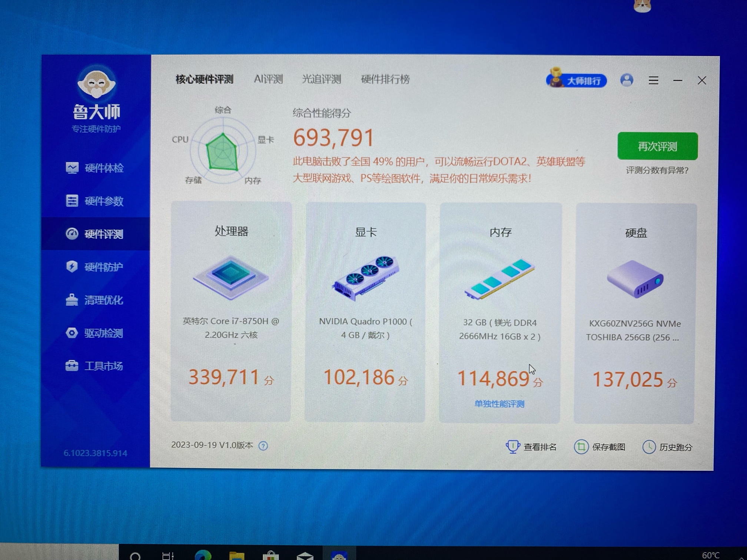The height and width of the screenshot is (560, 747).
Task: Open the hamburger menu icon
Action: point(653,80)
